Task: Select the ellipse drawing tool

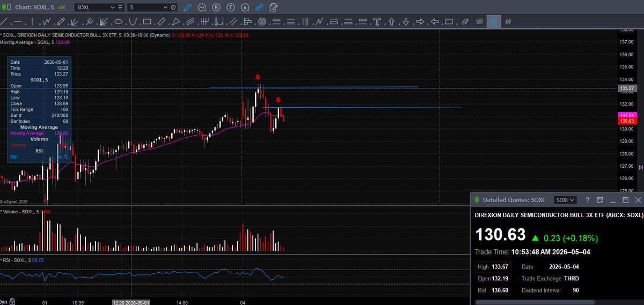Action: pyautogui.click(x=118, y=22)
